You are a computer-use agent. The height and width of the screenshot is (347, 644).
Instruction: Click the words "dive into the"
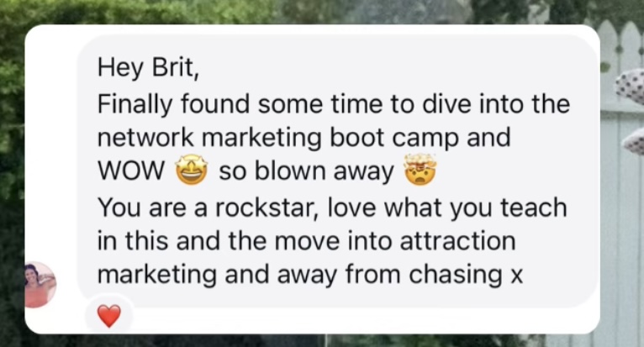[497, 104]
